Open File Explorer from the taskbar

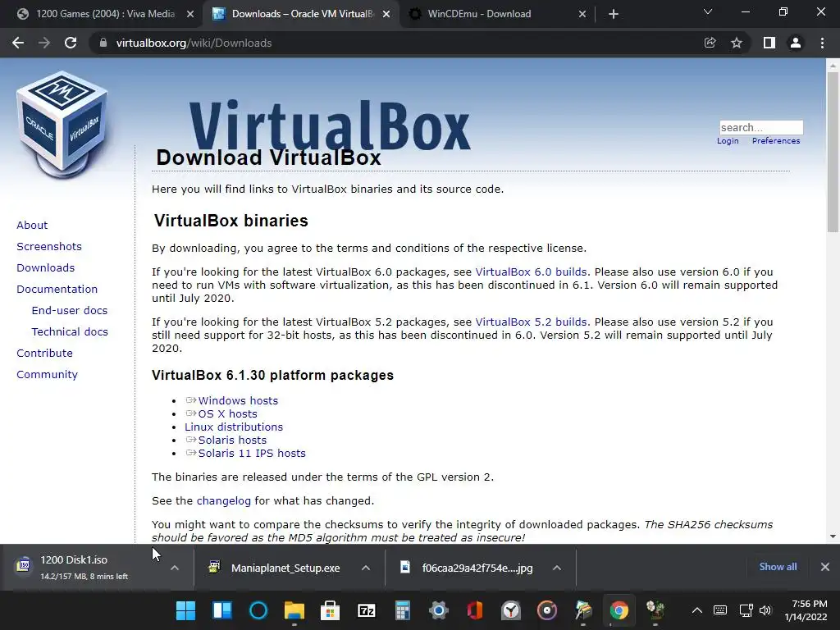[x=294, y=610]
